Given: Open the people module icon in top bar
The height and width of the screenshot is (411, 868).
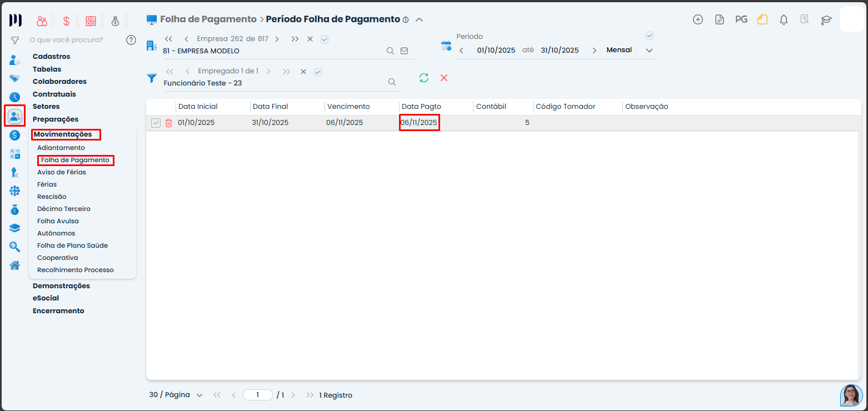Looking at the screenshot, I should (42, 21).
